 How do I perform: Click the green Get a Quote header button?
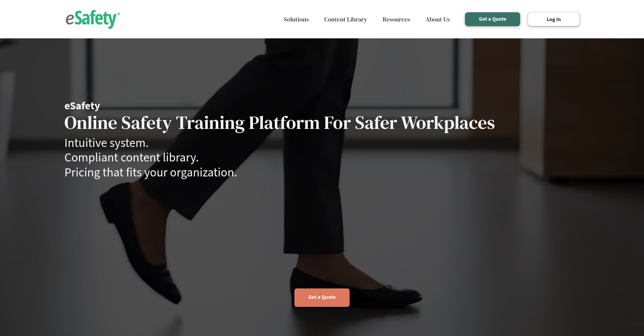pos(492,19)
